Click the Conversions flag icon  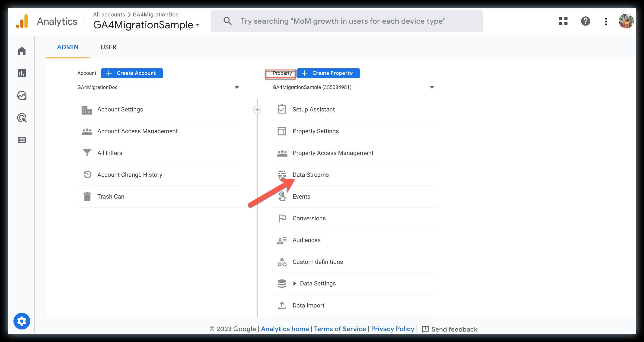click(x=282, y=218)
